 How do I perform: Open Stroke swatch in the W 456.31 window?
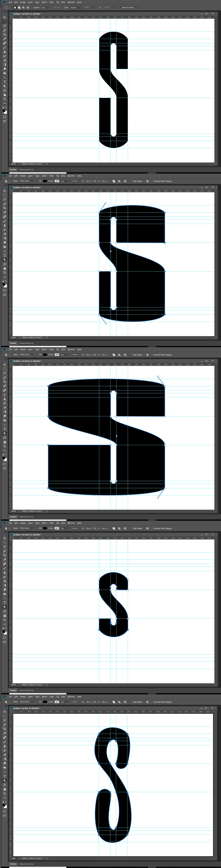57,181
